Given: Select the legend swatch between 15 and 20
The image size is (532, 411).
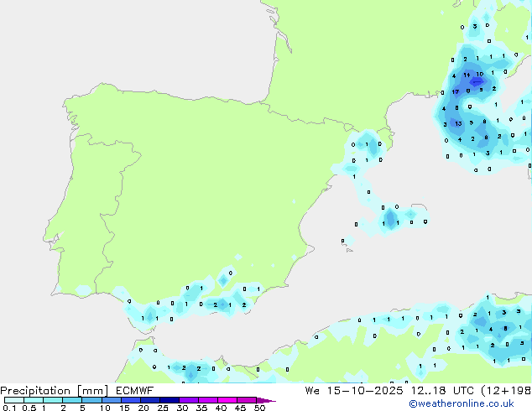Looking at the screenshot, I should click(130, 400).
